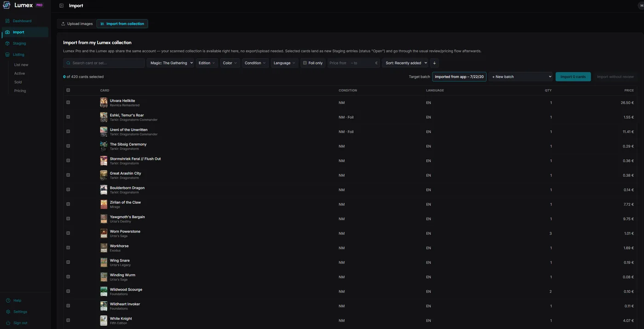Click the Stormshriek Feral // Flush Out name
This screenshot has width=644, height=329.
135,159
